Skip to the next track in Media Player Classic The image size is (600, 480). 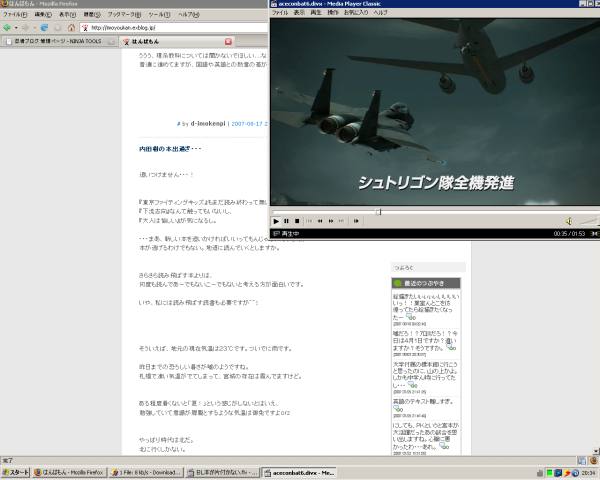[x=341, y=221]
